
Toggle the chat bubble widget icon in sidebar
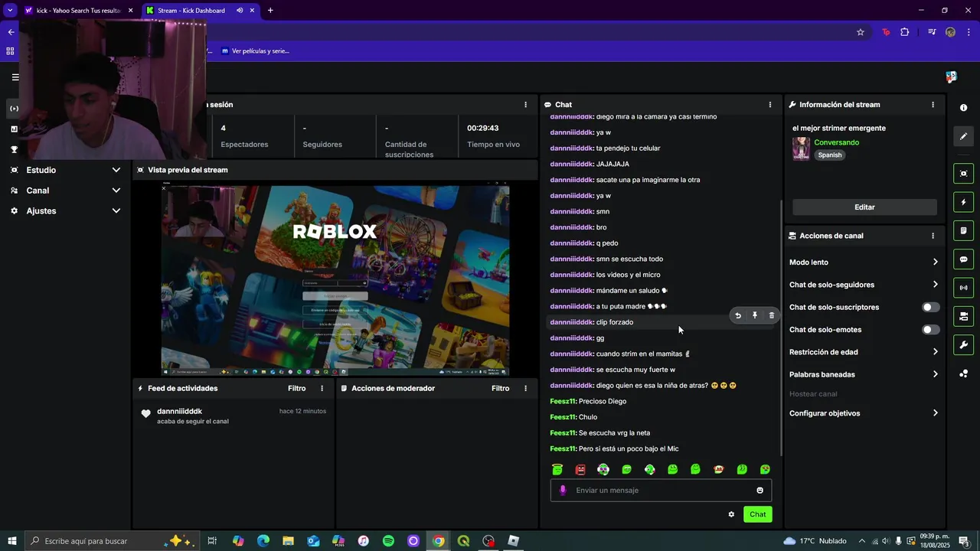964,259
